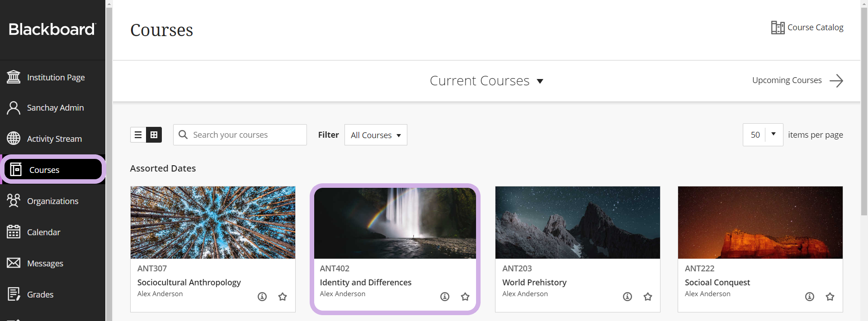
Task: Click the Organizations people icon
Action: pyautogui.click(x=14, y=200)
